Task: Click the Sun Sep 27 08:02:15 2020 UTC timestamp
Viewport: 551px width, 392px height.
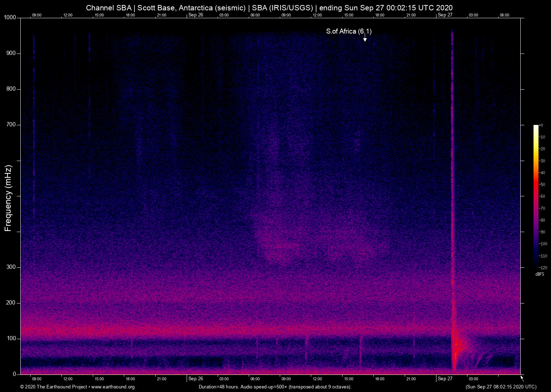Action: 501,387
